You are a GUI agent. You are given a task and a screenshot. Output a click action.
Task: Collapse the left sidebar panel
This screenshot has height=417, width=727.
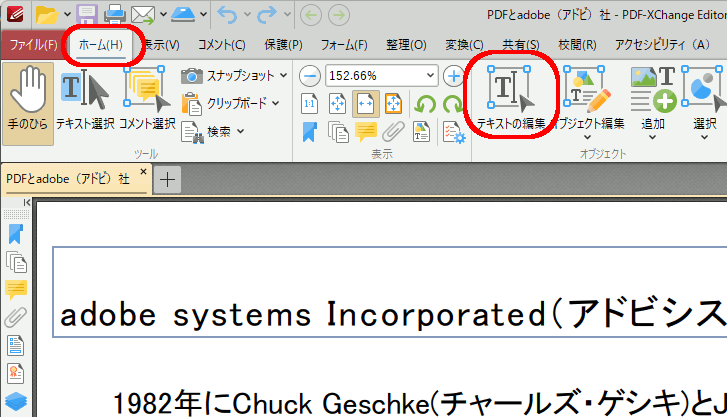(26, 202)
